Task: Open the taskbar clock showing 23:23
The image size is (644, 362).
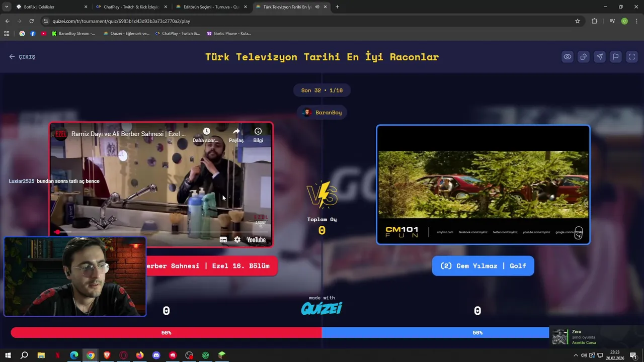Action: click(614, 355)
